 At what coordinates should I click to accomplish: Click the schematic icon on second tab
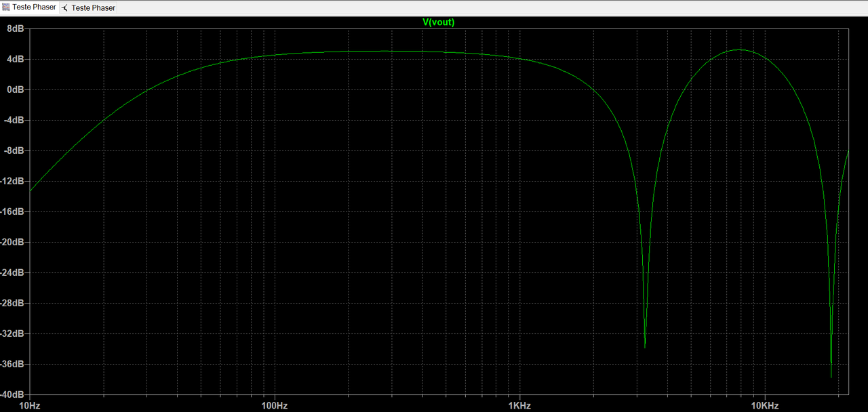pyautogui.click(x=64, y=8)
